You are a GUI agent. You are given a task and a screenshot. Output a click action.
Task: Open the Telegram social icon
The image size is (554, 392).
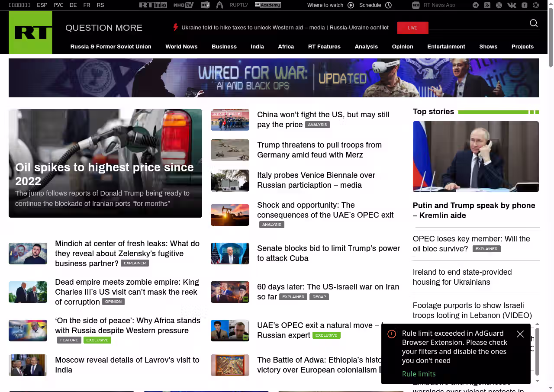point(476,5)
